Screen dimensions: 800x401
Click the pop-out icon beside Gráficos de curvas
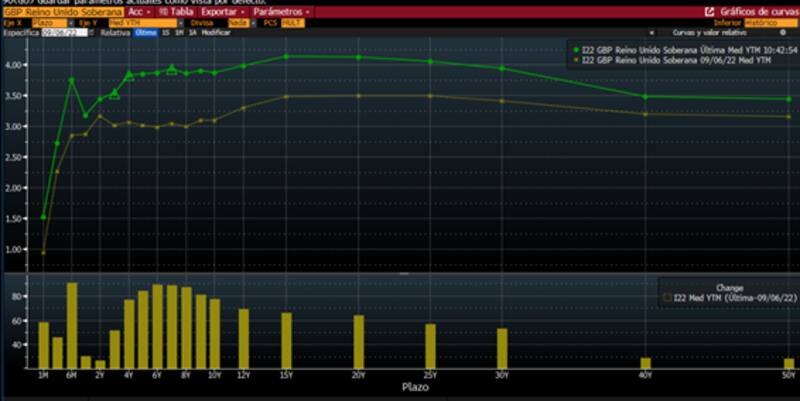click(x=709, y=11)
